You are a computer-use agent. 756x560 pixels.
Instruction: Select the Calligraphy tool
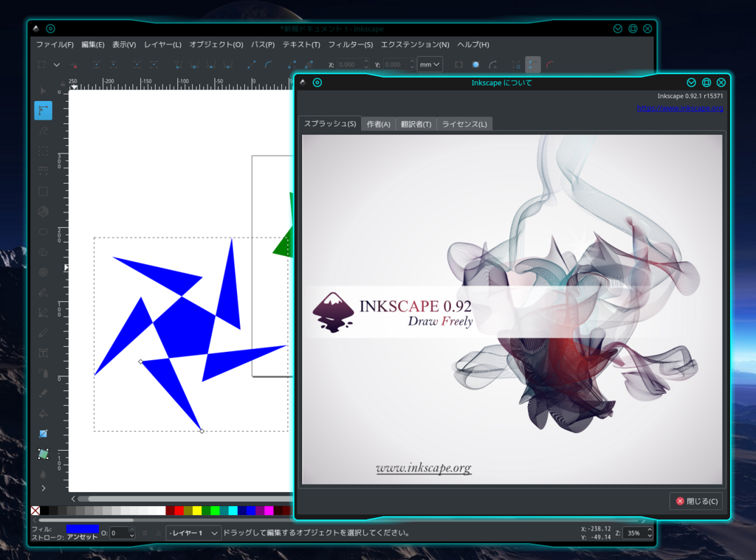(x=43, y=333)
